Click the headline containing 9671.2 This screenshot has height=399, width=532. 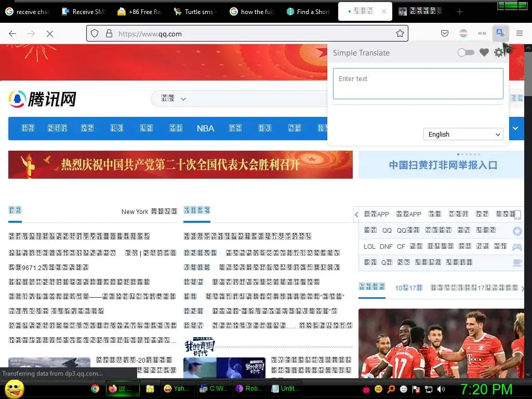(48, 268)
